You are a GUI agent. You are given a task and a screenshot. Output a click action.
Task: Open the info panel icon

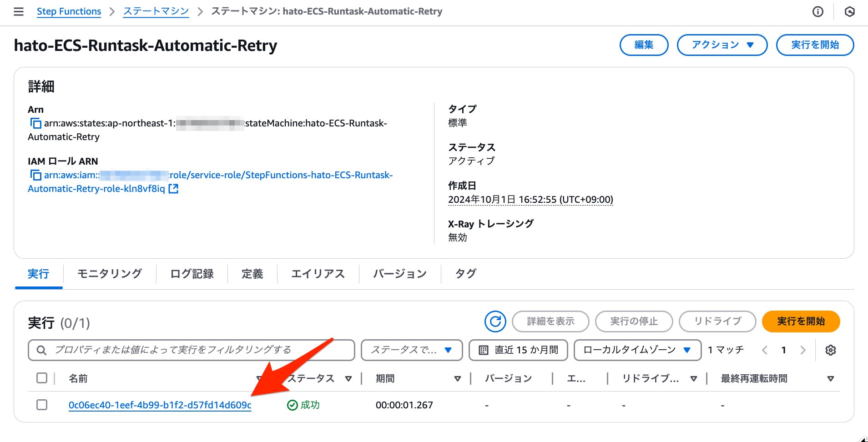click(818, 12)
